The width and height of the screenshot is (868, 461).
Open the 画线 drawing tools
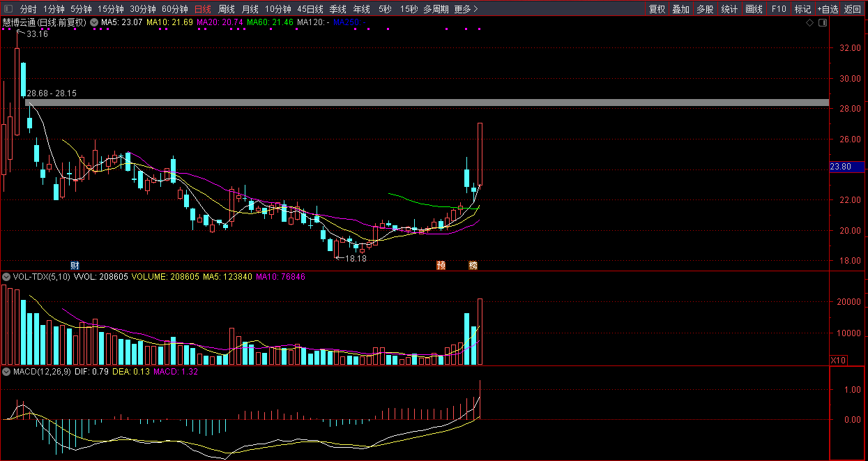click(x=754, y=9)
